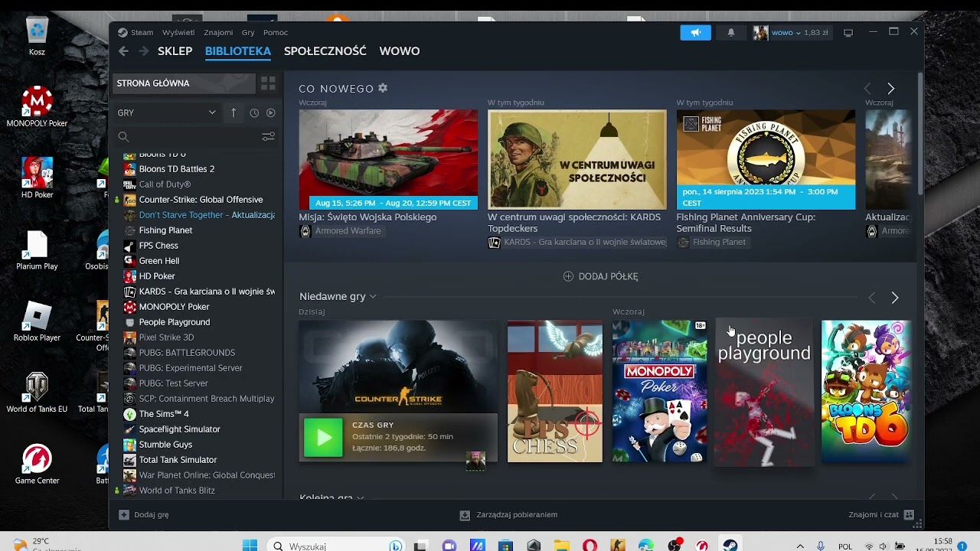Viewport: 980px width, 551px height.
Task: Select the Plarium Play desktop shortcut
Action: coord(37,251)
